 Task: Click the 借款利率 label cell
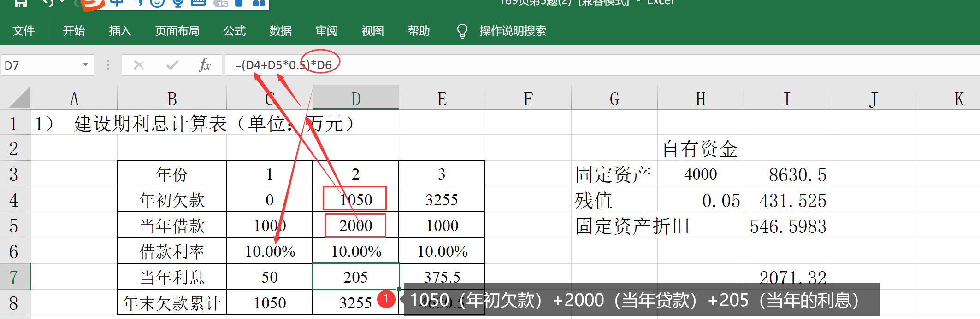pos(172,251)
